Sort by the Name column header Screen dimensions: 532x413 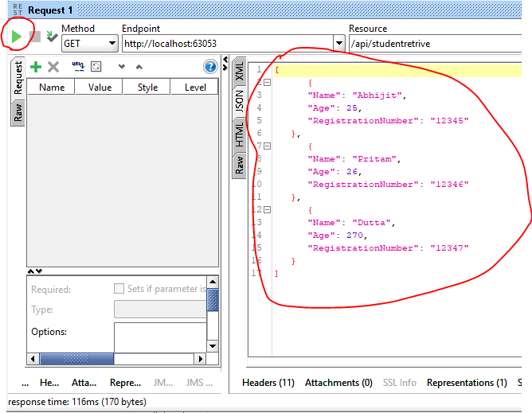(51, 88)
